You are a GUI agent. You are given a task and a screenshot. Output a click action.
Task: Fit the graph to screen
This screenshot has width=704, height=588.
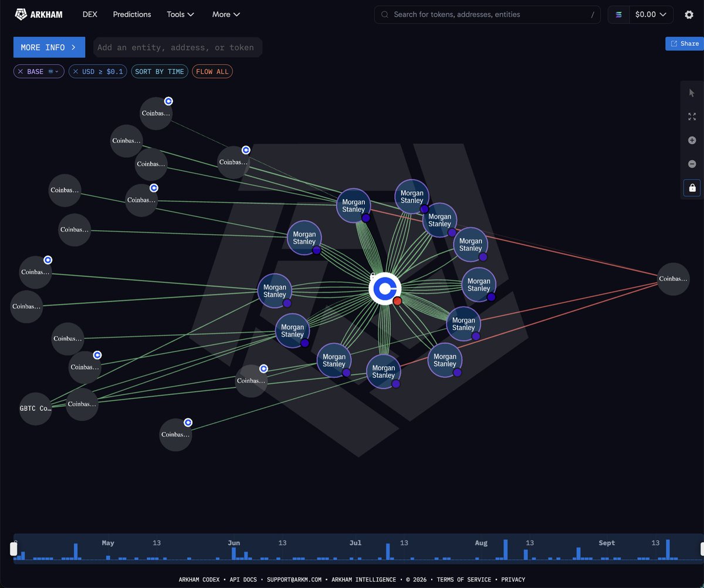[x=692, y=117]
